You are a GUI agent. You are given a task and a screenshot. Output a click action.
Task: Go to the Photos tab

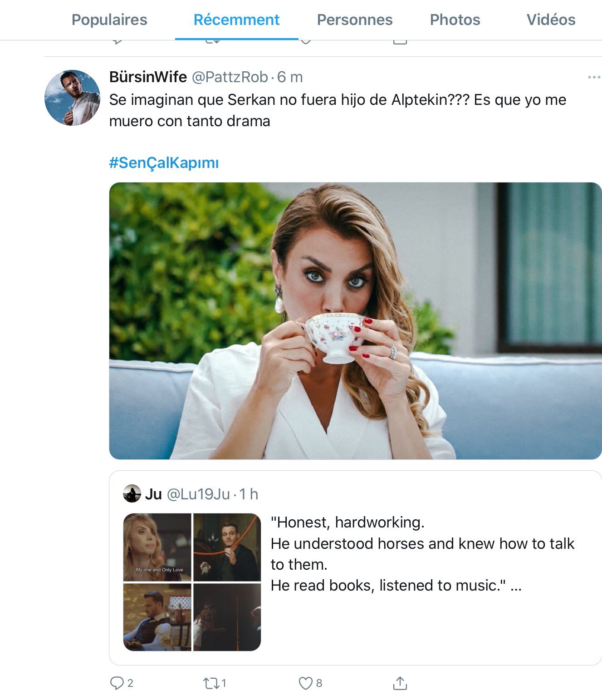tap(455, 20)
